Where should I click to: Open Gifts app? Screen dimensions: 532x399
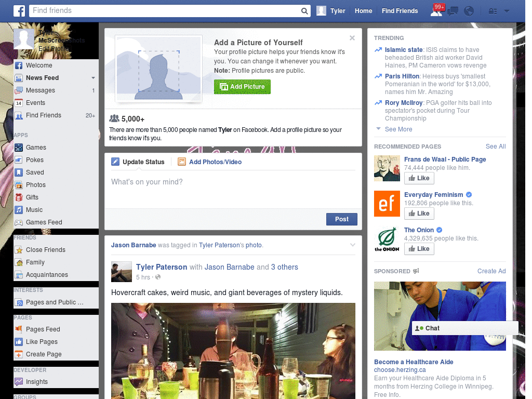pos(56,197)
